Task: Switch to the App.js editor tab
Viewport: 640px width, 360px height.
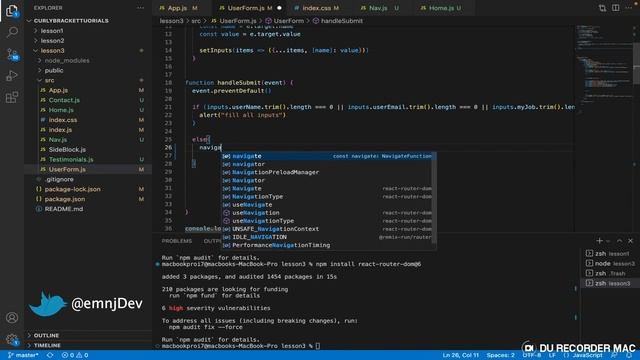Action: 178,8
